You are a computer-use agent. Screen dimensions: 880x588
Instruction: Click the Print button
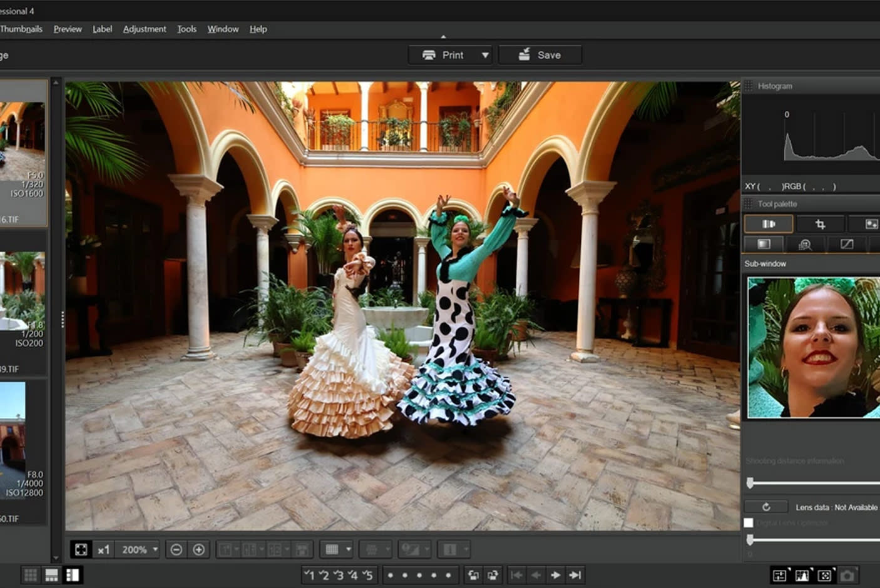click(444, 55)
